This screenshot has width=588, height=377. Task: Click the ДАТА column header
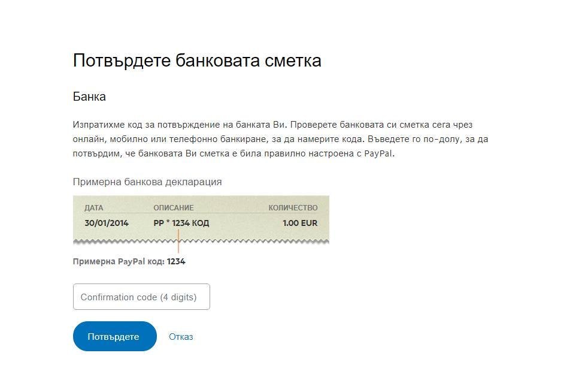(94, 208)
